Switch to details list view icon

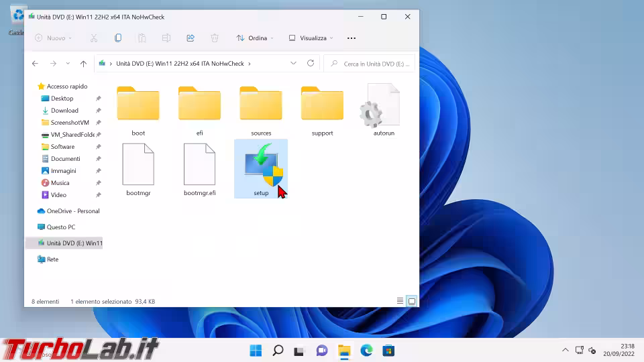click(400, 301)
